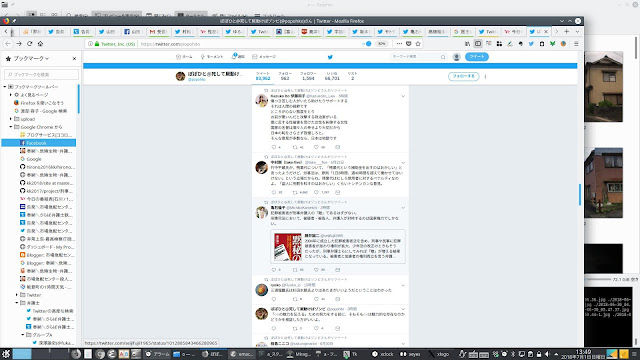Screen dimensions: 640x360
Task: Click the scrollbar marker on page right edge
Action: tap(580, 195)
